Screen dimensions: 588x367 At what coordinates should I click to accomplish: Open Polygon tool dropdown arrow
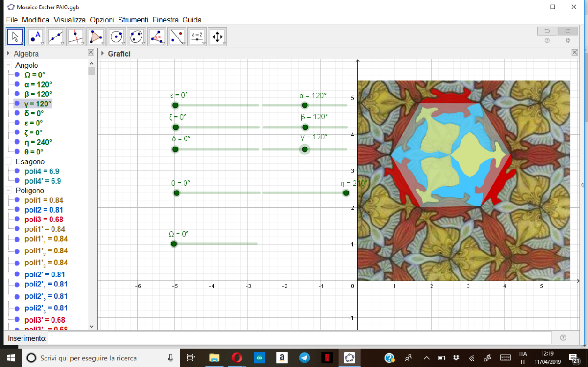click(x=103, y=44)
